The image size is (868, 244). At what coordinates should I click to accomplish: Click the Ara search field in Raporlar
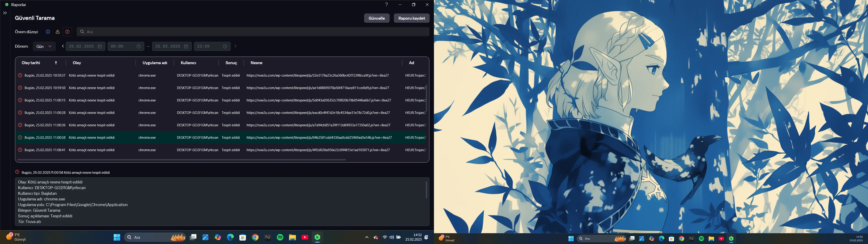coord(253,32)
